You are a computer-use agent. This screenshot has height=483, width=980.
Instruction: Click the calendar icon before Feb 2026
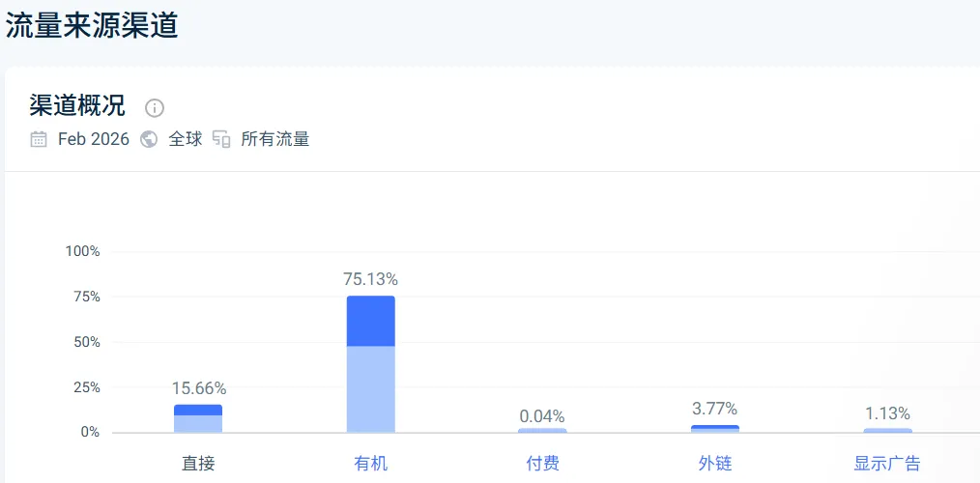(39, 139)
